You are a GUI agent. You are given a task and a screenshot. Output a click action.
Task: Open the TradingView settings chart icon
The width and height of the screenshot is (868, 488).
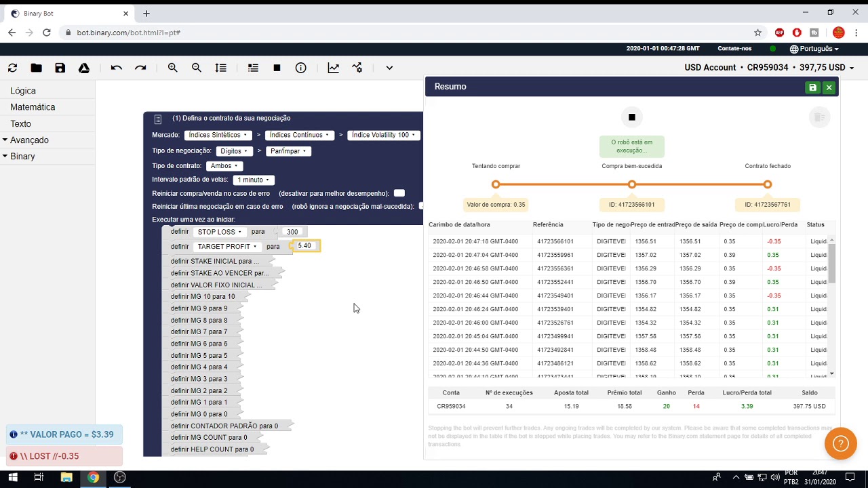point(357,68)
